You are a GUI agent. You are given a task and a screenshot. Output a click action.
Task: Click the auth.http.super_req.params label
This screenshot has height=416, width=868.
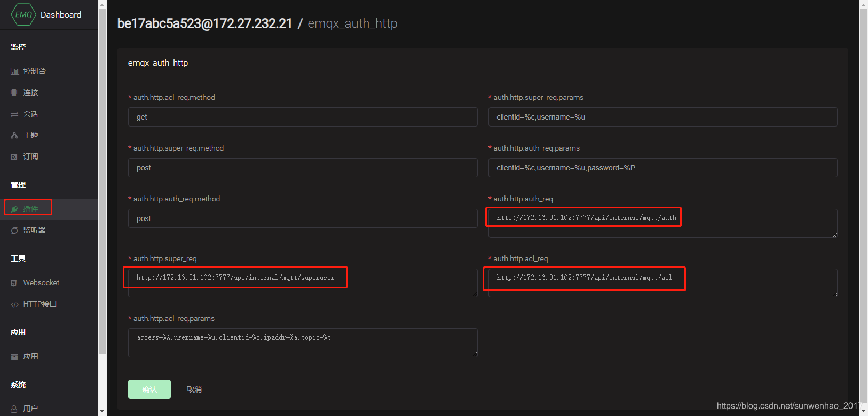click(x=538, y=97)
